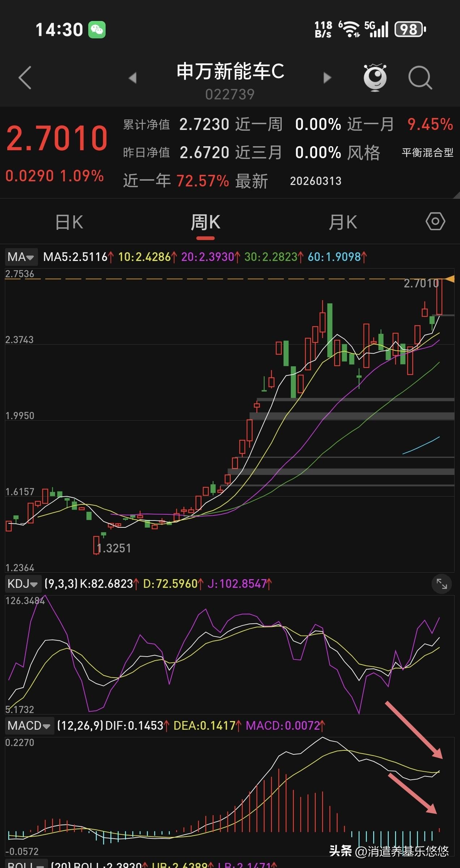
Task: Open the BOLL indicator dropdown
Action: coord(26,864)
